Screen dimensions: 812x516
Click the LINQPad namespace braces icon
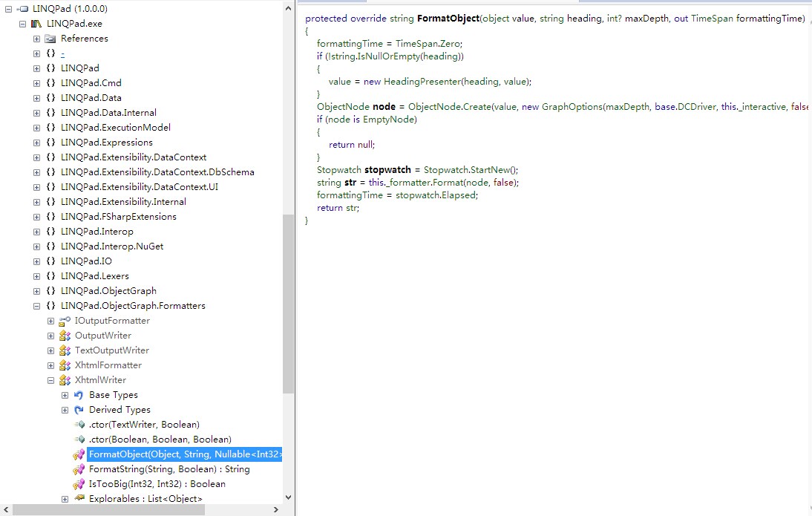pos(50,68)
